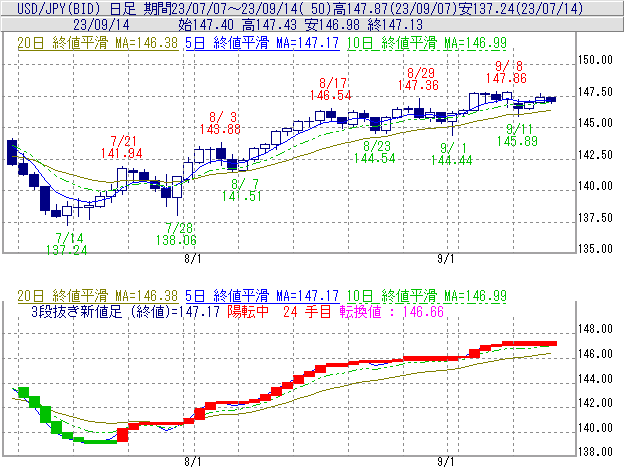
Task: Select upper chart 20日 終値平滑 MA=146.38 legend
Action: (98, 43)
